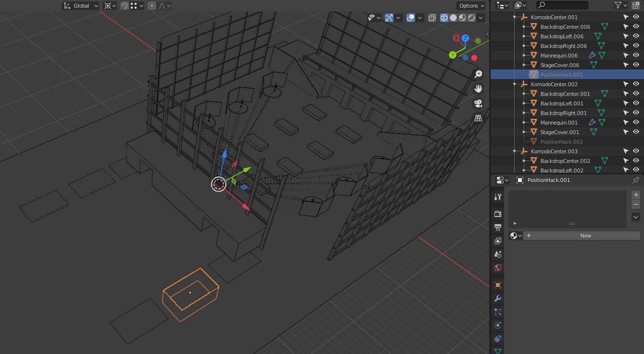This screenshot has height=354, width=644.
Task: Hide Mannequin.001 with its eye icon
Action: pos(636,123)
